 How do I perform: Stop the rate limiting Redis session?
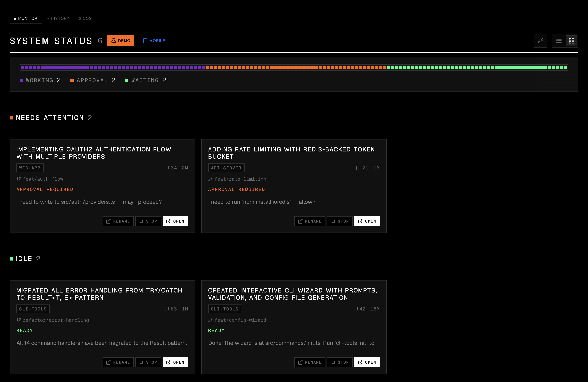(340, 221)
